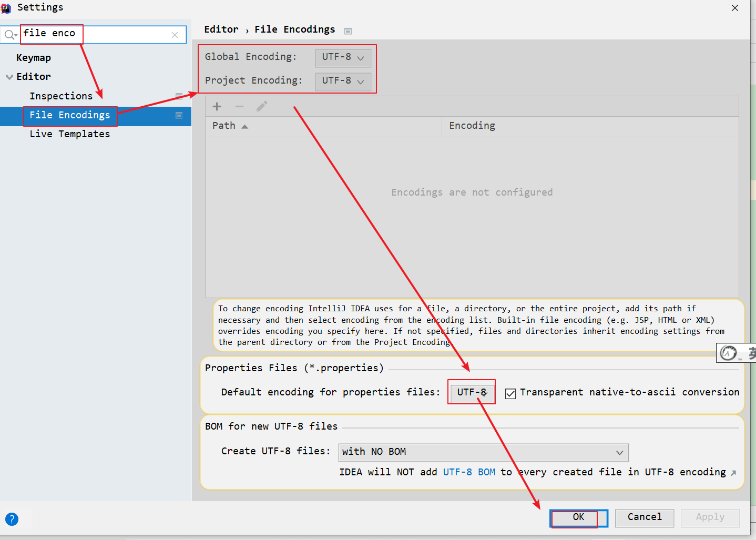Click the project-level icon beside File Encodings row
756x540 pixels.
[179, 115]
